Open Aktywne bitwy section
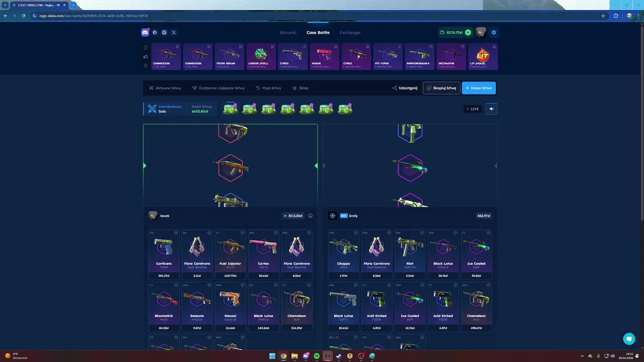Image resolution: width=644 pixels, height=362 pixels. [165, 88]
